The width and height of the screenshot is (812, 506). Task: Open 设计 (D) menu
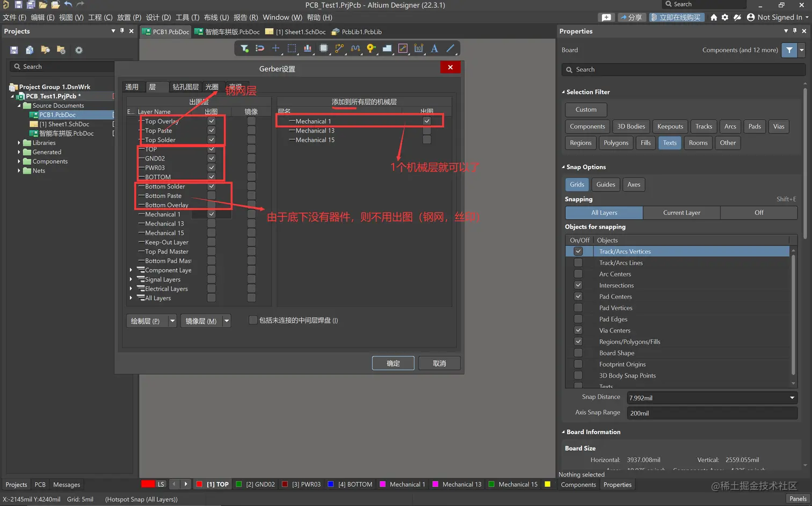(158, 17)
